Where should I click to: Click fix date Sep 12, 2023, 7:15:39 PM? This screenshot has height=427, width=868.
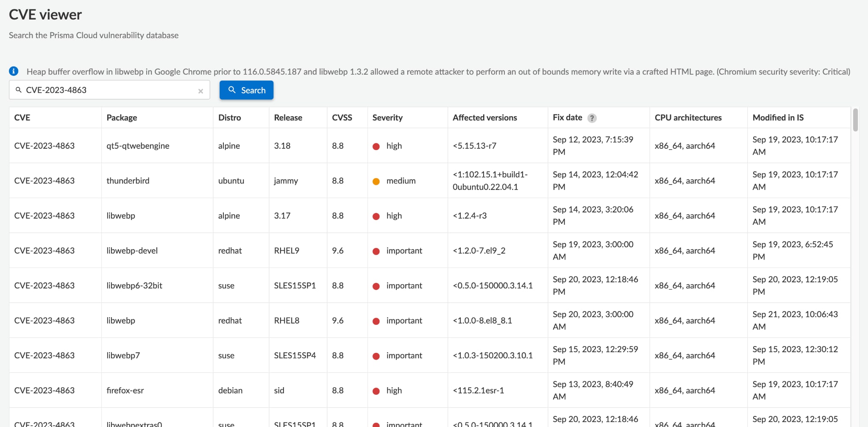[593, 145]
